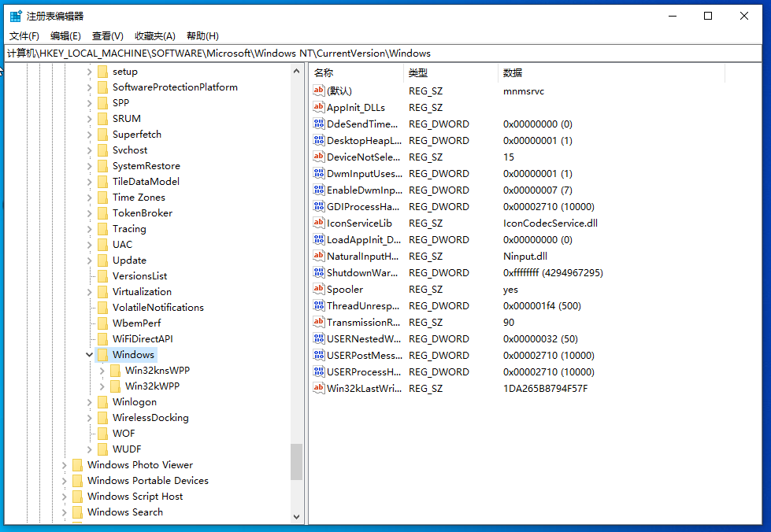
Task: Collapse the Windows key in the tree
Action: coord(89,355)
